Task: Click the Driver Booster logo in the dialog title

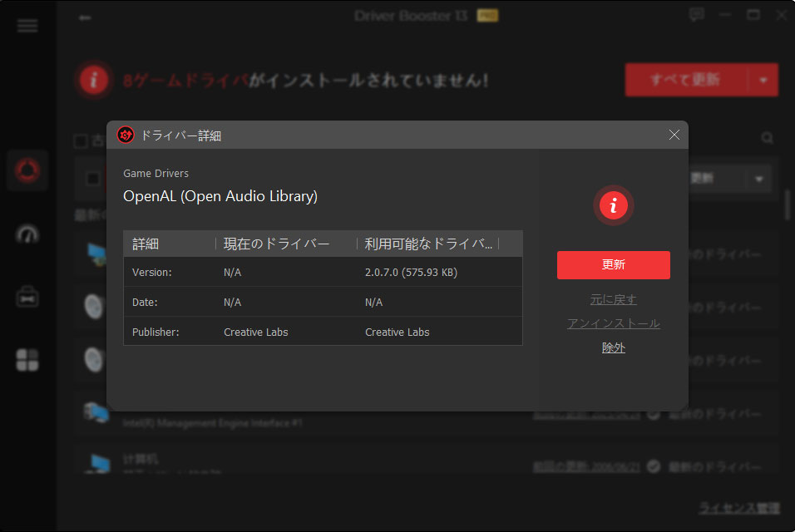Action: click(x=126, y=135)
